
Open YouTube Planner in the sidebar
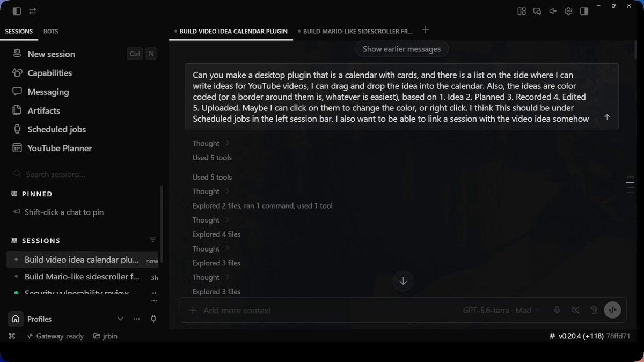coord(60,148)
